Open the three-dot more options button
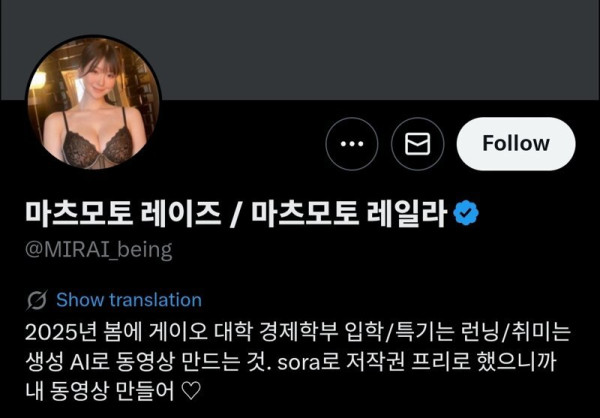Screen dimensions: 600x418 pos(351,144)
